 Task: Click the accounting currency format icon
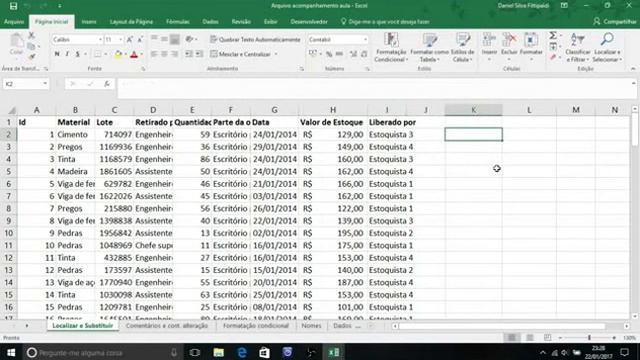[x=313, y=54]
